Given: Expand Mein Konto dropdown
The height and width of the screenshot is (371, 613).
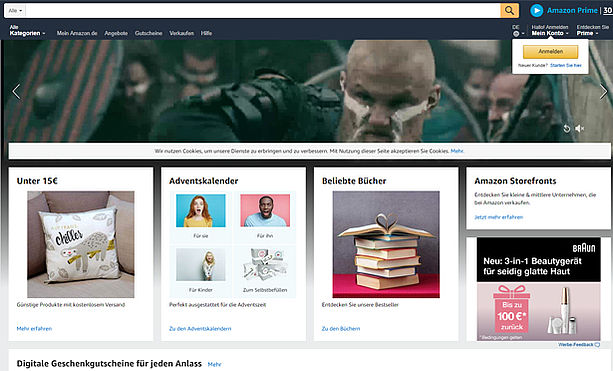Looking at the screenshot, I should coord(550,33).
